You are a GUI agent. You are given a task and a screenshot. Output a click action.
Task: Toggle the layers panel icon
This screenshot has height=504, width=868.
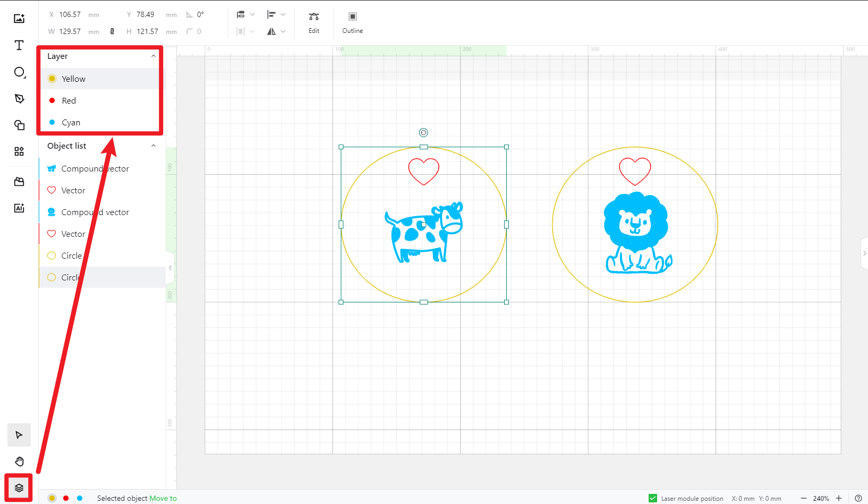(19, 488)
